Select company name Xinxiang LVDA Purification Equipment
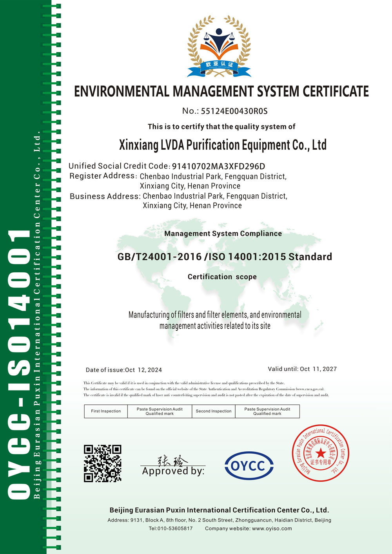 pyautogui.click(x=223, y=145)
